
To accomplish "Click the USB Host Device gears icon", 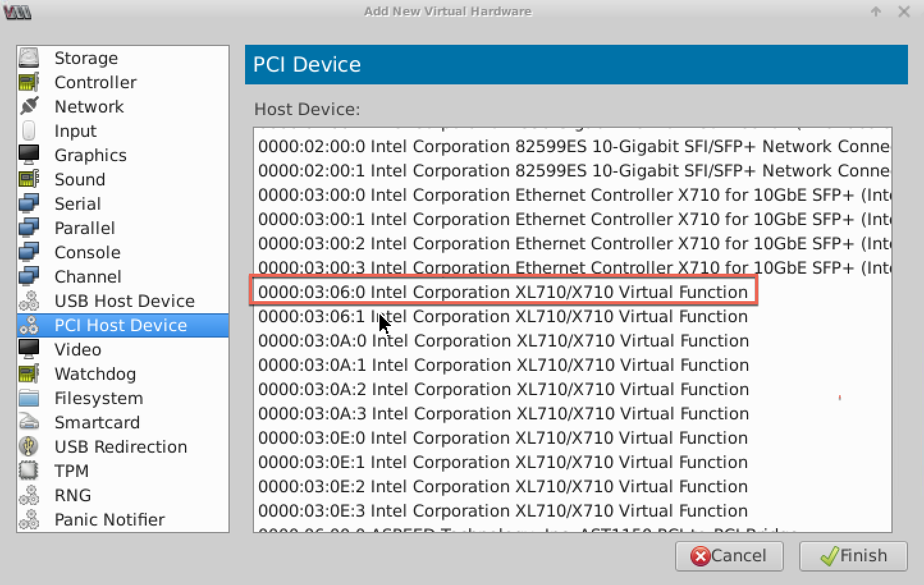I will coord(29,300).
